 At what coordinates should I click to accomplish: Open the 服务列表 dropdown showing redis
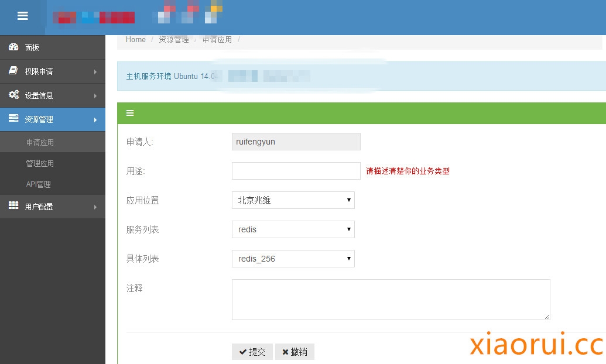coord(293,229)
